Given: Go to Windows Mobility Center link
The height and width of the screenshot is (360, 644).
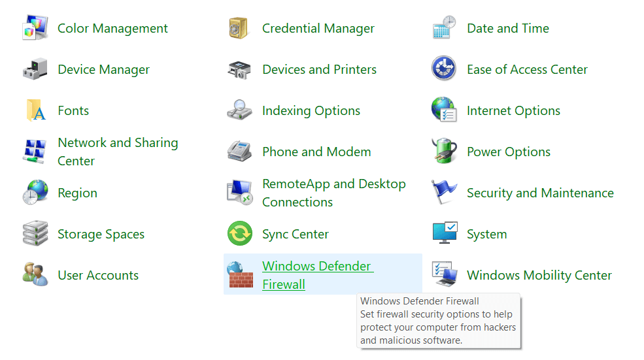Looking at the screenshot, I should (539, 275).
